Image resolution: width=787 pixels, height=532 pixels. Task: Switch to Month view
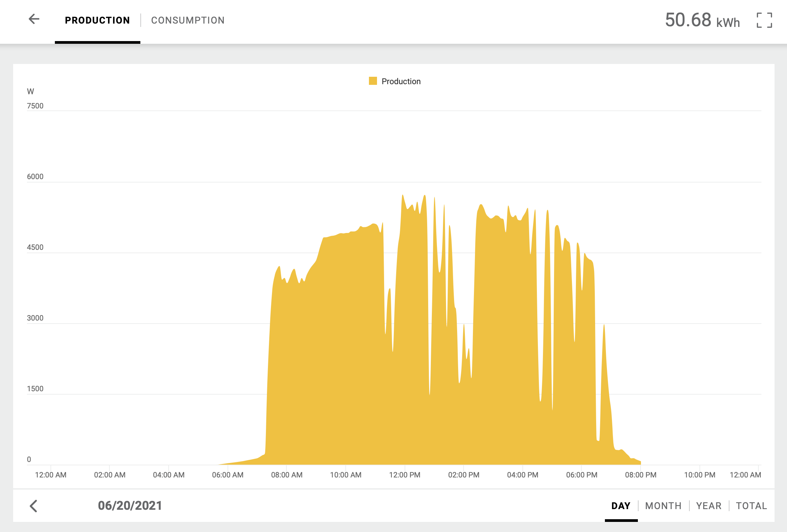[663, 506]
